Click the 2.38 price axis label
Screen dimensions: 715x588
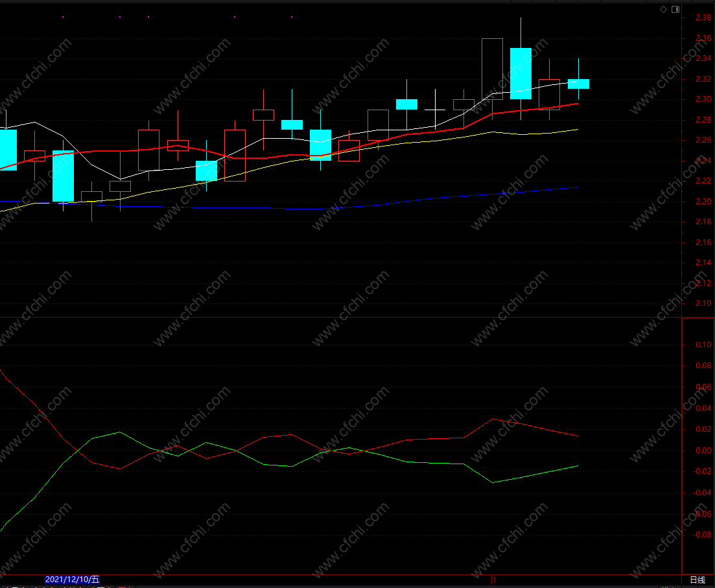click(x=703, y=18)
